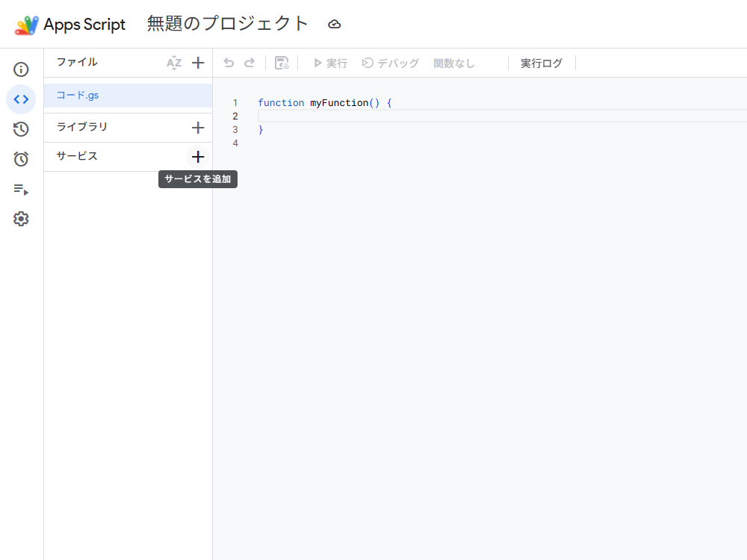The height and width of the screenshot is (560, 747).
Task: Rename project title 無題のプロジェクト
Action: pos(227,24)
